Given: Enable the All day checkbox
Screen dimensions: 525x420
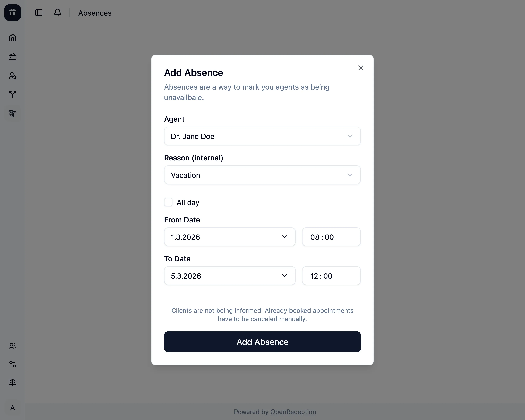Looking at the screenshot, I should click(168, 202).
